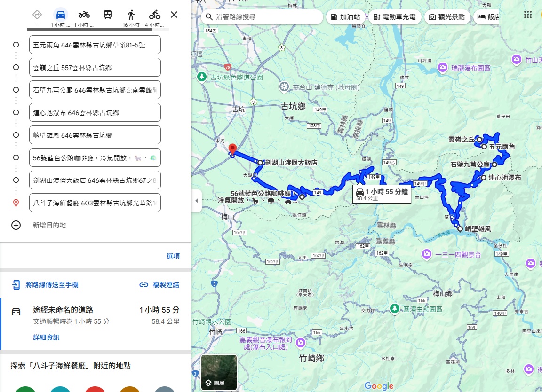542x392 pixels.
Task: Click the destination pin icon in waypoint list
Action: (x=16, y=203)
